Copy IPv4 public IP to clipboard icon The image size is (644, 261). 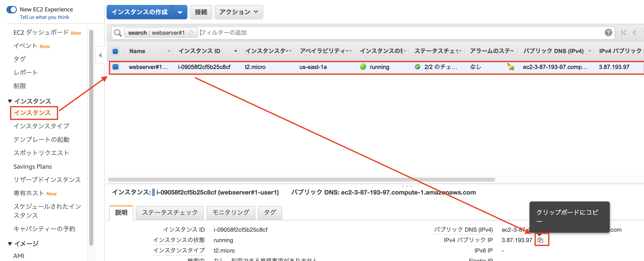click(x=540, y=240)
